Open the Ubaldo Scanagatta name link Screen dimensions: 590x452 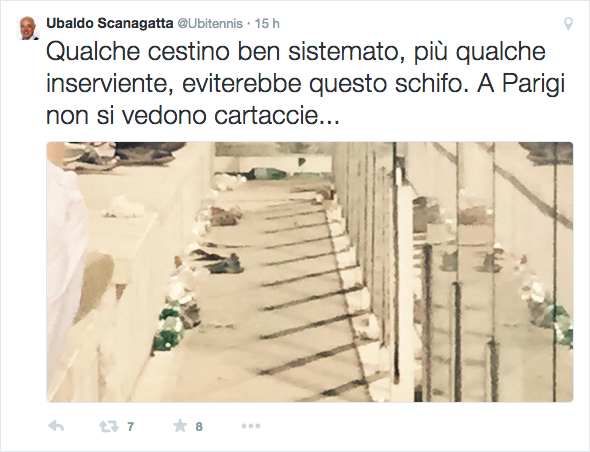(109, 23)
